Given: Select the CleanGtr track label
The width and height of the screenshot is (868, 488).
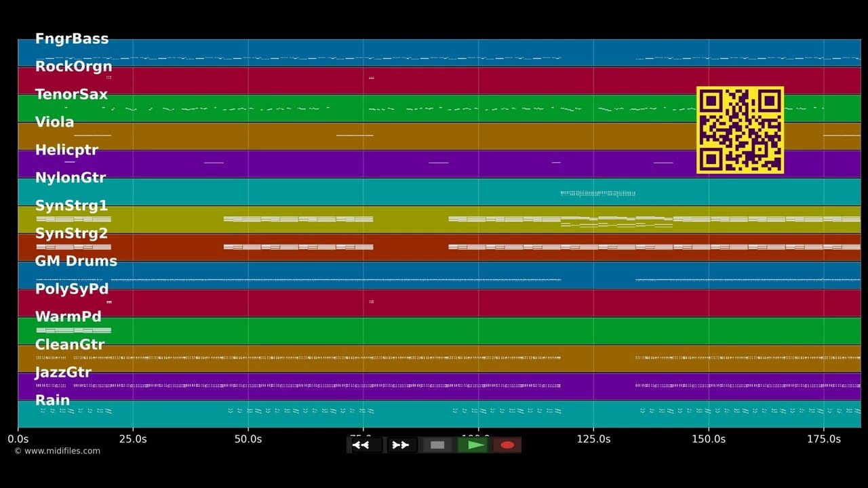Looking at the screenshot, I should tap(70, 344).
